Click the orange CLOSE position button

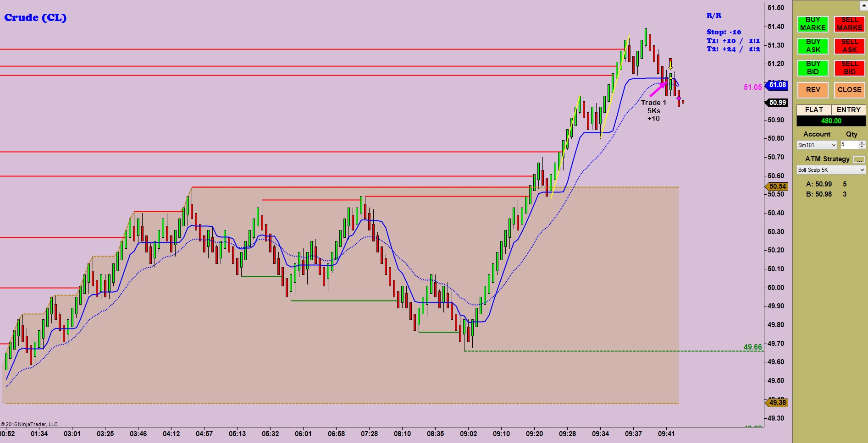pyautogui.click(x=849, y=90)
